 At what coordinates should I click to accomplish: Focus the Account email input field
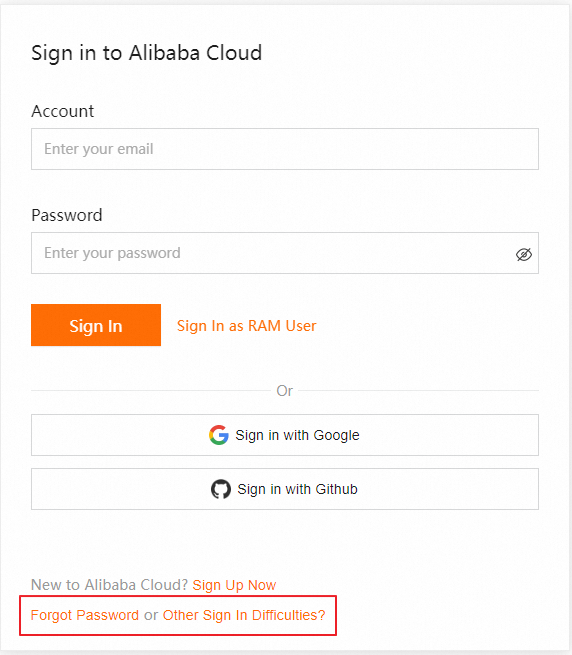[x=285, y=149]
